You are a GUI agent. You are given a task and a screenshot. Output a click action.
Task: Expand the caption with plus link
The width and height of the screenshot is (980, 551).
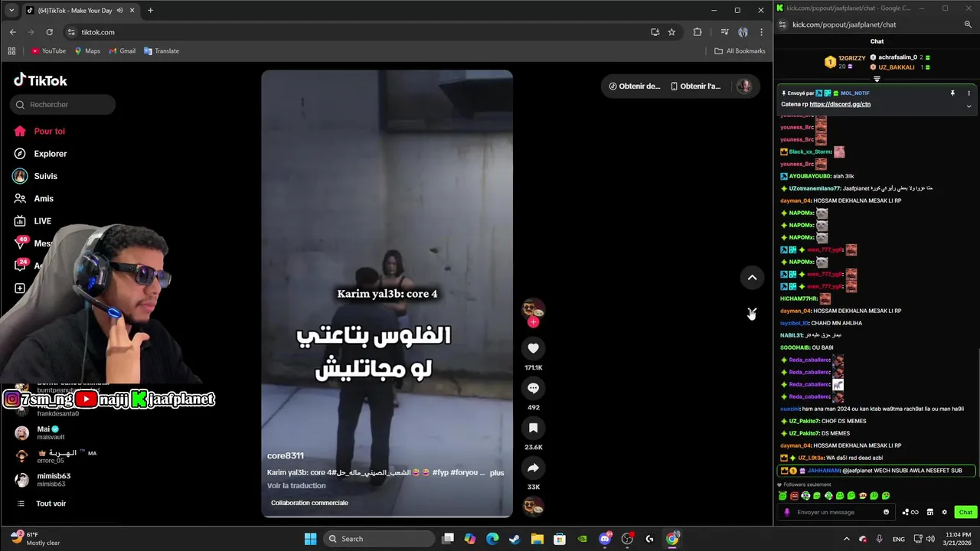click(497, 472)
